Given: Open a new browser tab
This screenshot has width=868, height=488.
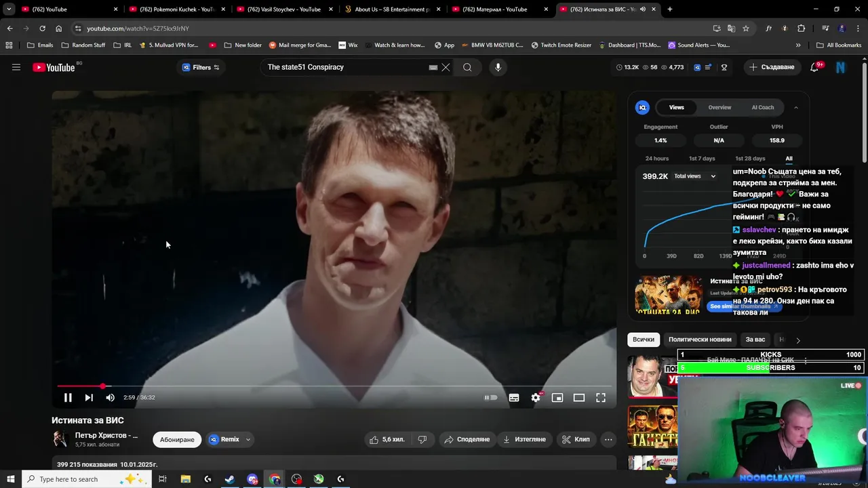Looking at the screenshot, I should (670, 9).
